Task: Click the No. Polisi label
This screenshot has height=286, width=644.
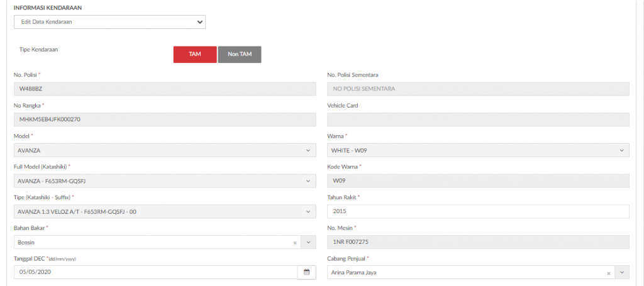Action: (x=25, y=75)
